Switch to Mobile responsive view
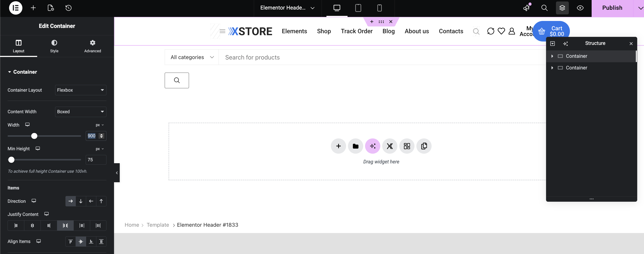This screenshot has width=644, height=254. click(379, 8)
